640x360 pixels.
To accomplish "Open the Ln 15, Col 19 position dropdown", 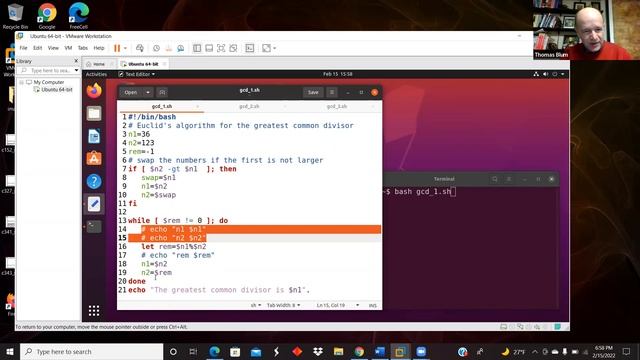I will (x=338, y=305).
